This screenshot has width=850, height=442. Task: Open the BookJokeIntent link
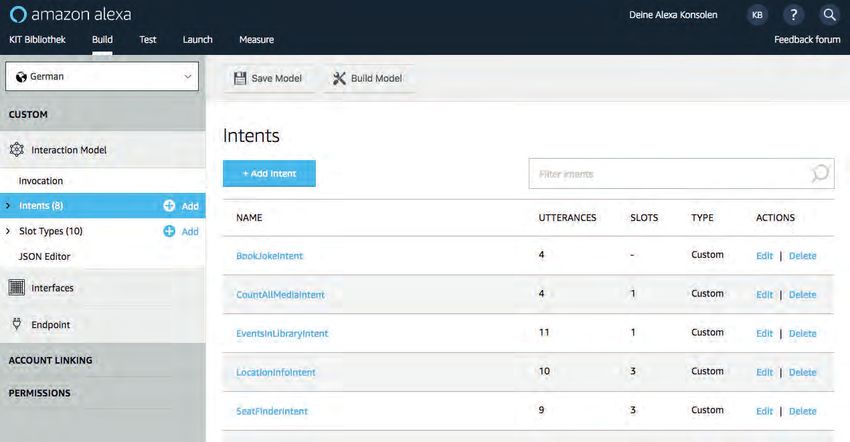(269, 256)
